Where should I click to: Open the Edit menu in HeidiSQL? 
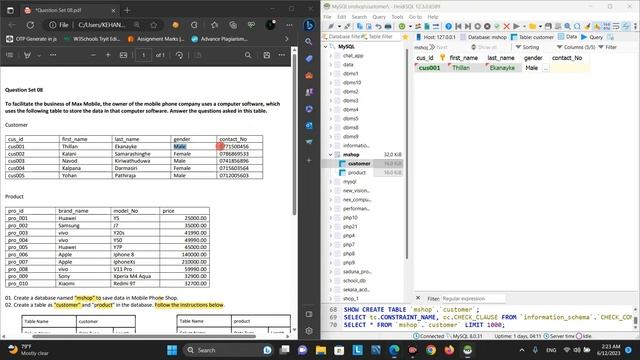342,17
